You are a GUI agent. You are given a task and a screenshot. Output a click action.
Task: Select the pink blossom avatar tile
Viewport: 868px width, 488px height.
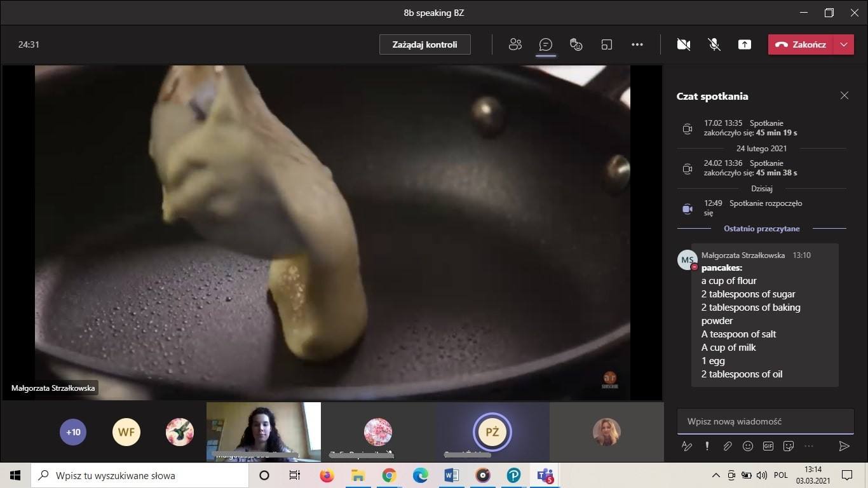pos(378,432)
